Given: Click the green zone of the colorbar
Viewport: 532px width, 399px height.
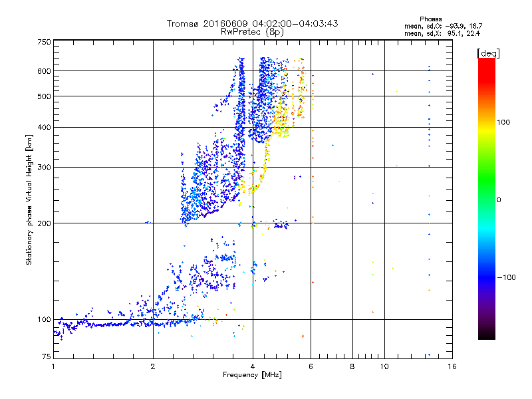Looking at the screenshot, I should click(487, 180).
